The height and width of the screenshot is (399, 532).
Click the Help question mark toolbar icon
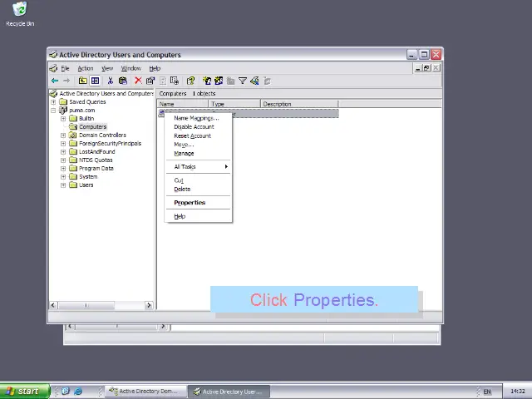(190, 81)
